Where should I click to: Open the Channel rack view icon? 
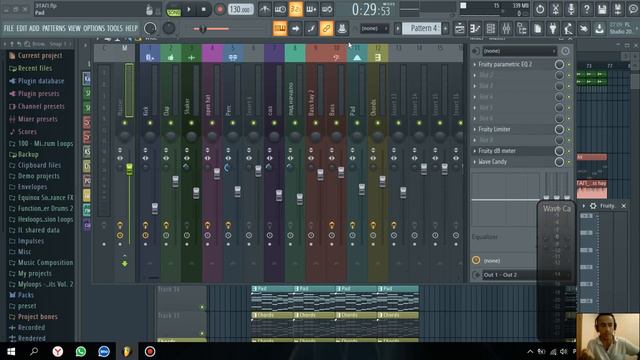(491, 29)
